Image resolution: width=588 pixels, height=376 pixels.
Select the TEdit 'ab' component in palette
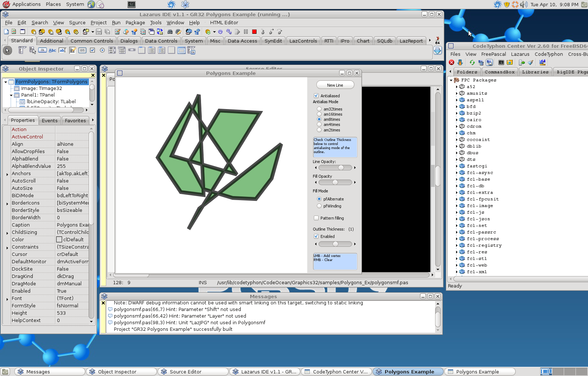click(x=62, y=50)
